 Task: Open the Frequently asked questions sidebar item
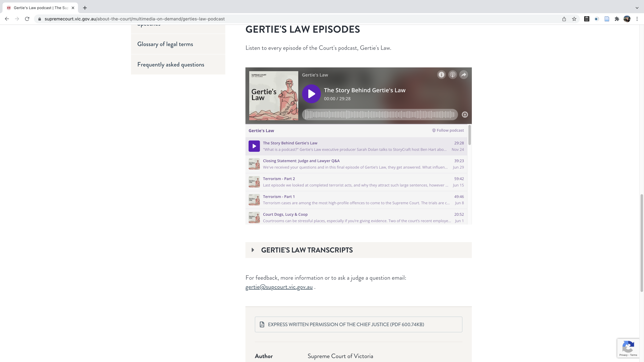click(x=171, y=64)
